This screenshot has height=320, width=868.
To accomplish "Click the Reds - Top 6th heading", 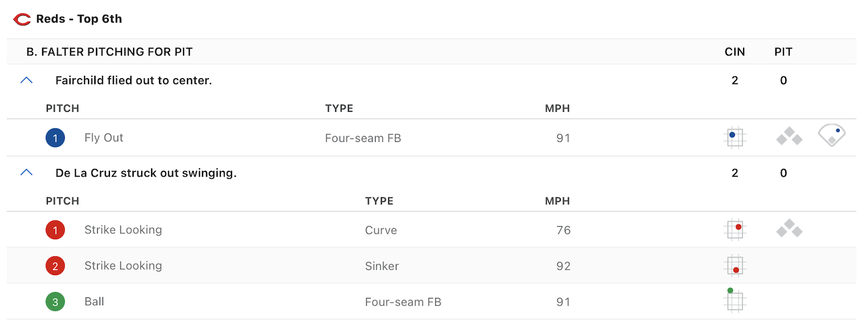I will tap(79, 19).
